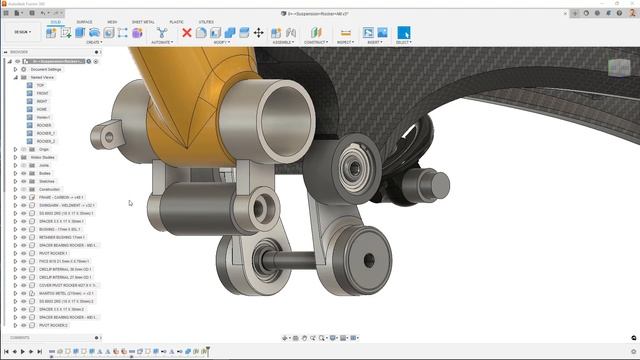Screen dimensions: 640x360
Task: Open the Assemble dropdown menu
Action: click(283, 42)
